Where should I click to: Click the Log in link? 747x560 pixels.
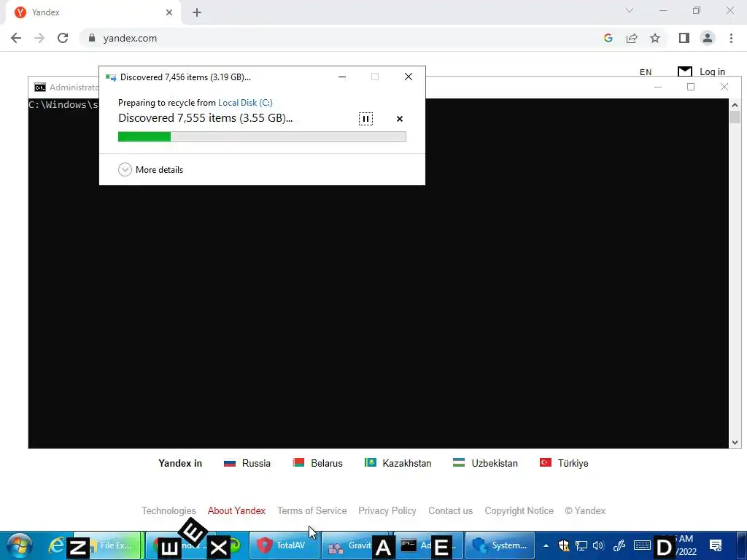pyautogui.click(x=712, y=71)
